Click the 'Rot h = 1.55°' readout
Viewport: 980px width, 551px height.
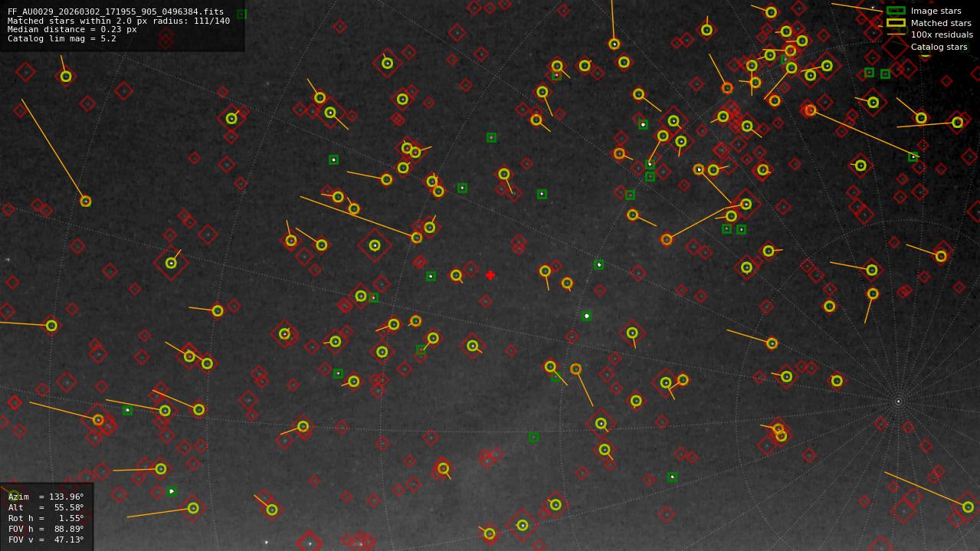pos(46,518)
